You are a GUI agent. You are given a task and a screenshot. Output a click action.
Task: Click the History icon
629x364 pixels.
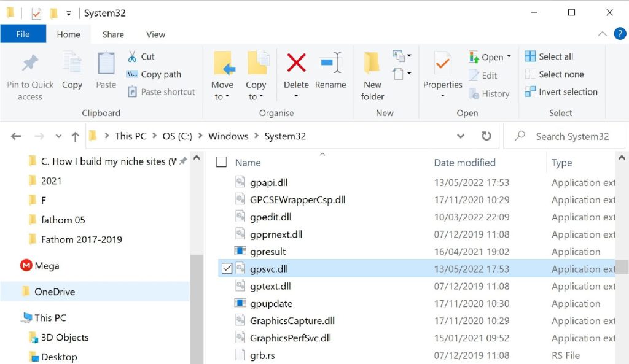pos(474,94)
